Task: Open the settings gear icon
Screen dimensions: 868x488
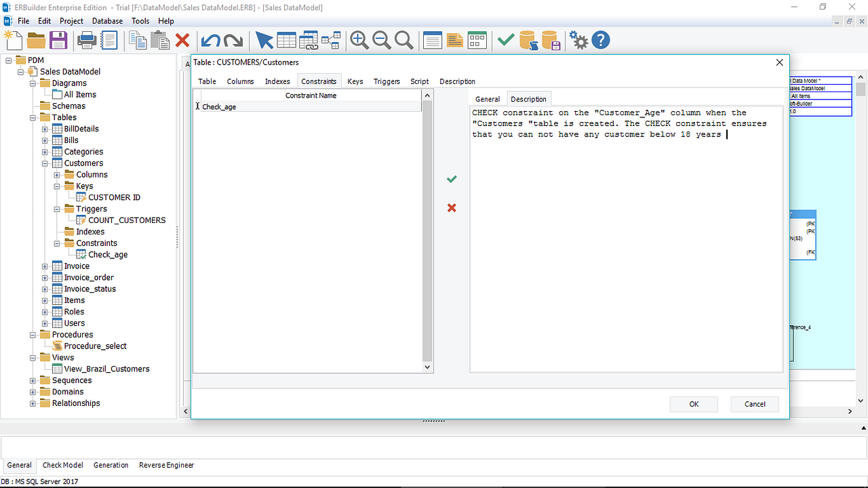Action: (x=578, y=40)
